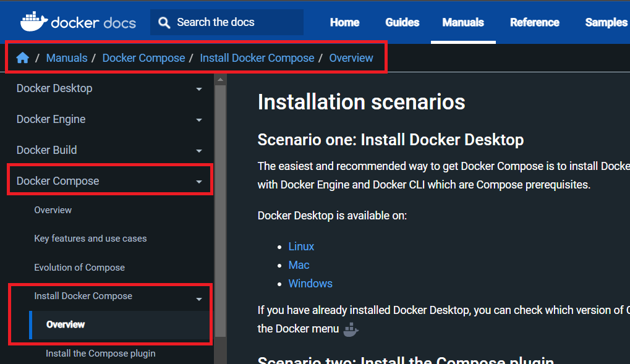The width and height of the screenshot is (630, 364).
Task: Open Docker Build sidebar section
Action: pos(46,150)
